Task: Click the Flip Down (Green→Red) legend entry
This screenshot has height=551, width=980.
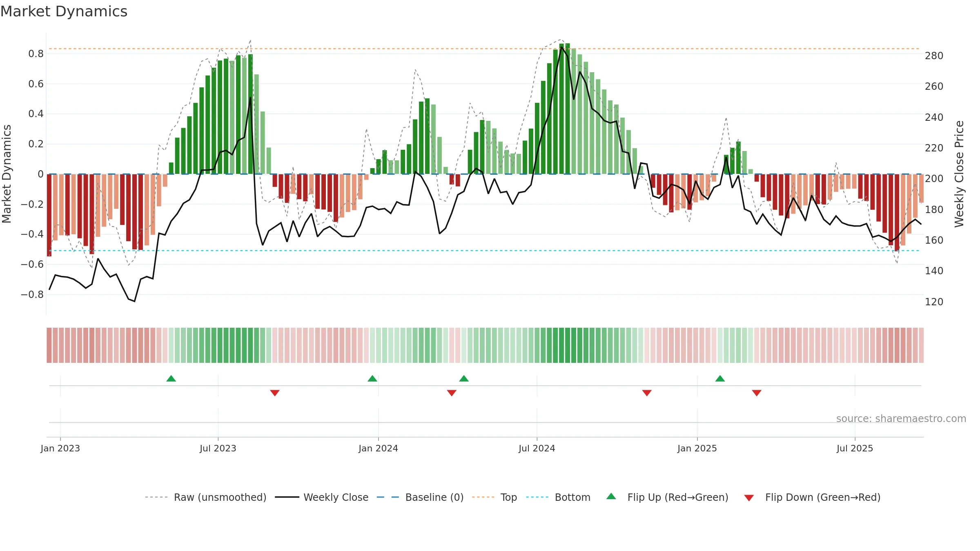Action: (812, 497)
